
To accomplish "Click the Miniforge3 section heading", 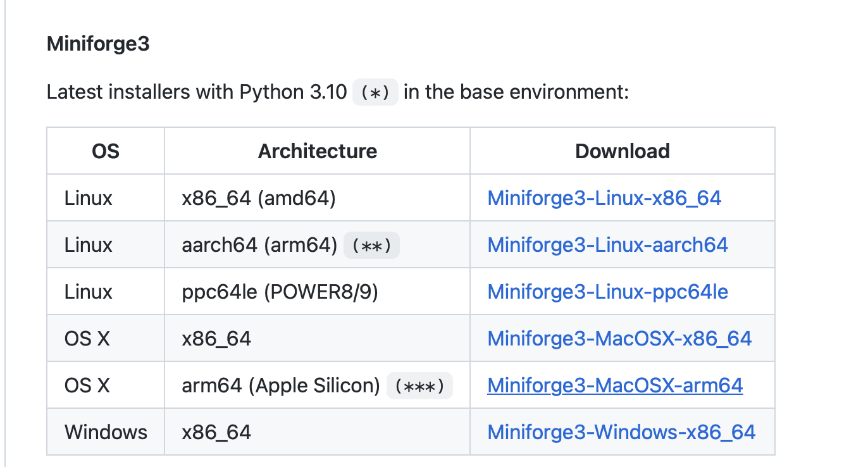I will [x=98, y=44].
